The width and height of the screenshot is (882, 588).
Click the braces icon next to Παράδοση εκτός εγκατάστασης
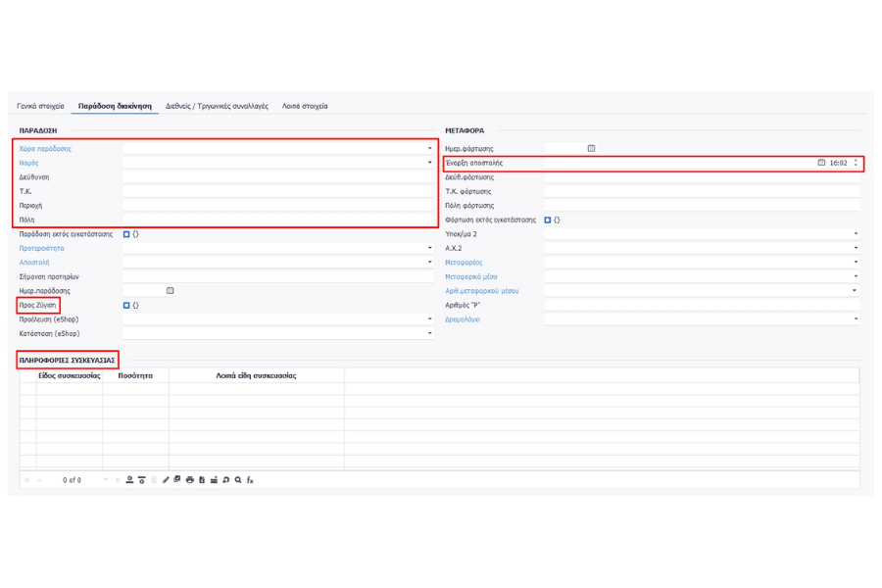tap(135, 234)
